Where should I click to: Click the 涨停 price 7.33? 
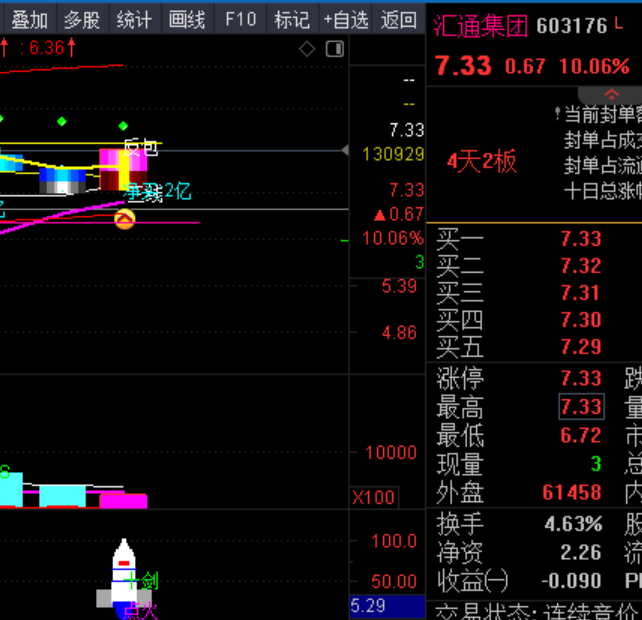click(581, 378)
